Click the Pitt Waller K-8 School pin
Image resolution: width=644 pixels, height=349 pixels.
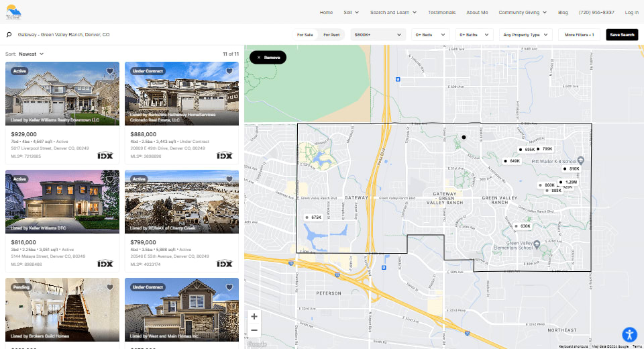[x=580, y=160]
